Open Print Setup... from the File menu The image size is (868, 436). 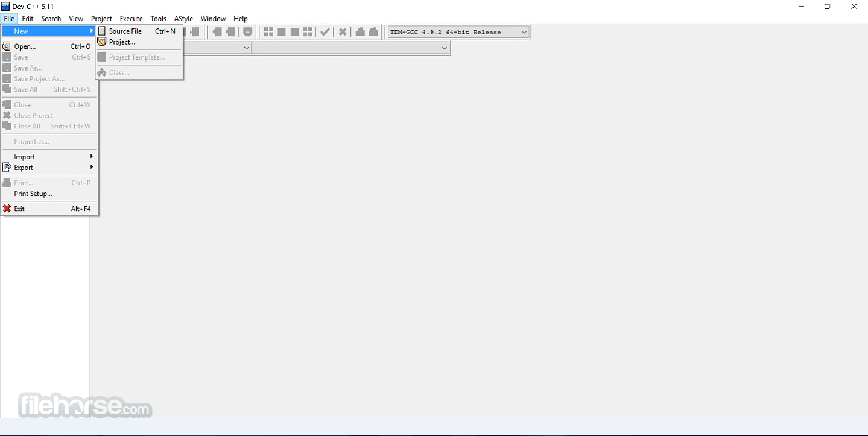[49, 194]
